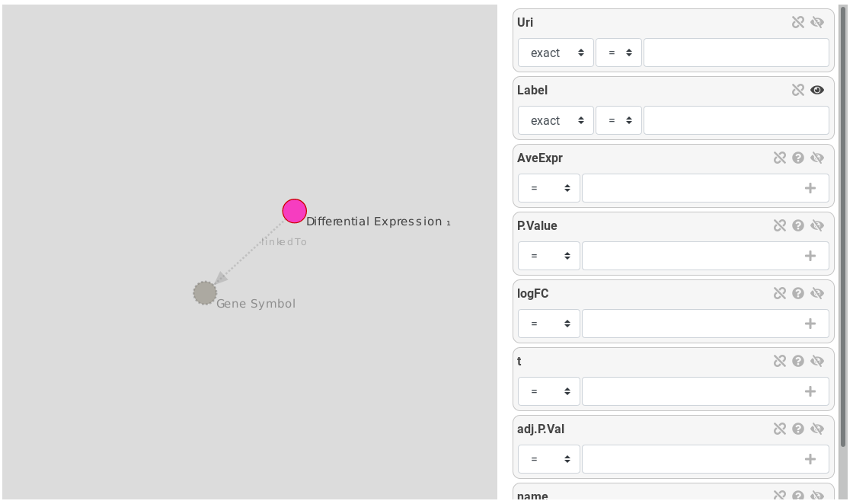Select the pink Differential Expression node
Viewport: 853px width, 504px height.
click(x=294, y=211)
